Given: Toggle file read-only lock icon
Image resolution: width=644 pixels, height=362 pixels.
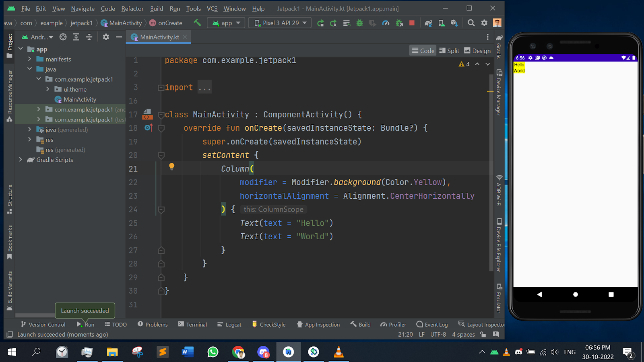Looking at the screenshot, I should click(483, 335).
